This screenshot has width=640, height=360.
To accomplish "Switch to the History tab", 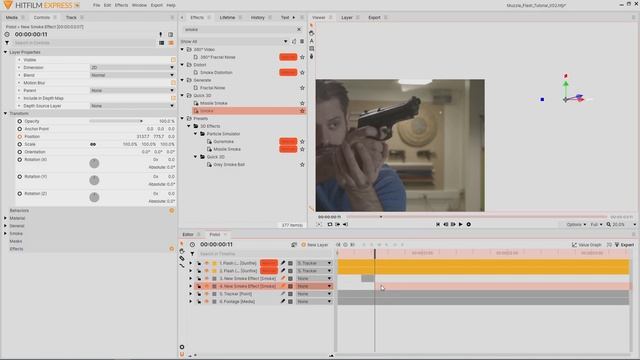I will tap(258, 18).
